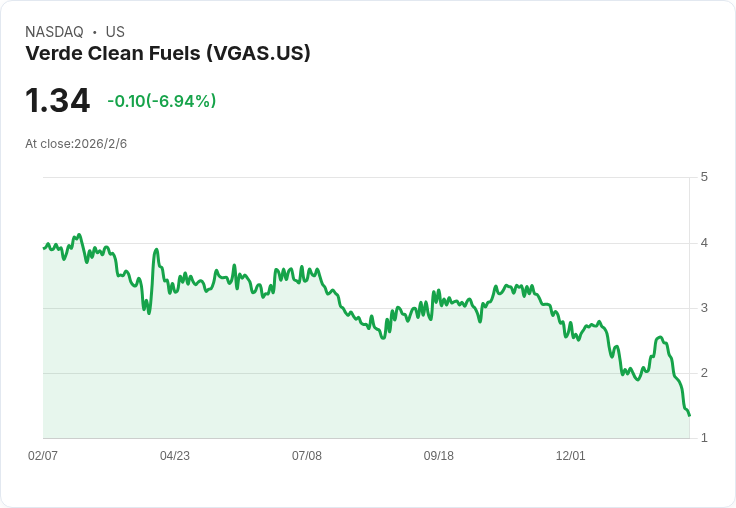The width and height of the screenshot is (736, 508).
Task: Click the 1.34 closing price
Action: click(57, 100)
